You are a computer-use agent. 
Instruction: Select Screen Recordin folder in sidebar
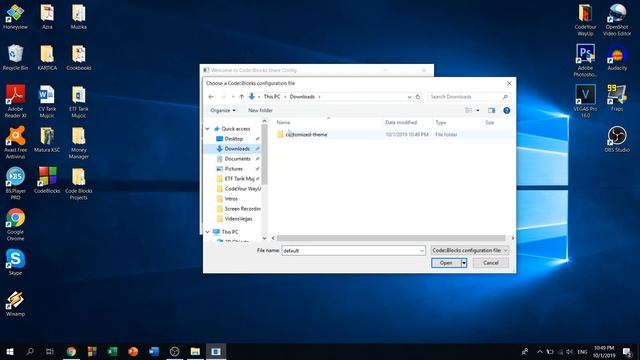[x=242, y=209]
